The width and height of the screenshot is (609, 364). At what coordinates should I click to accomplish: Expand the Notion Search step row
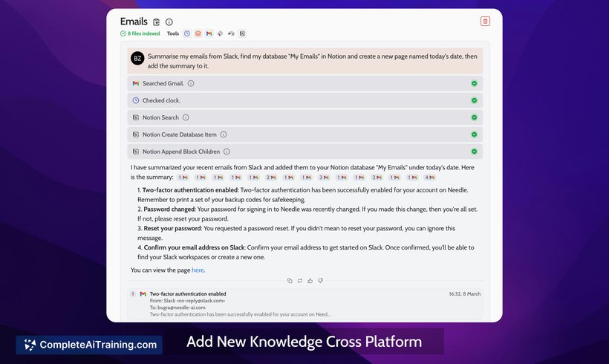tap(305, 117)
